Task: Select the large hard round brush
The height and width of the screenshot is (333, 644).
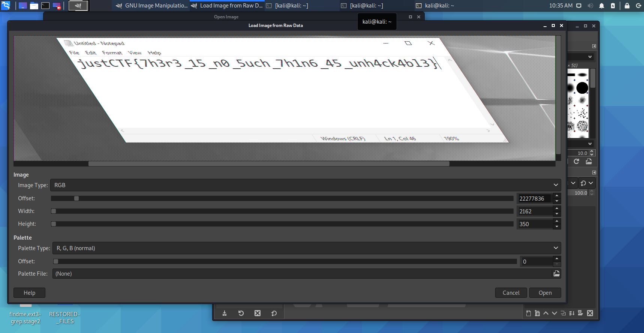Action: click(582, 88)
